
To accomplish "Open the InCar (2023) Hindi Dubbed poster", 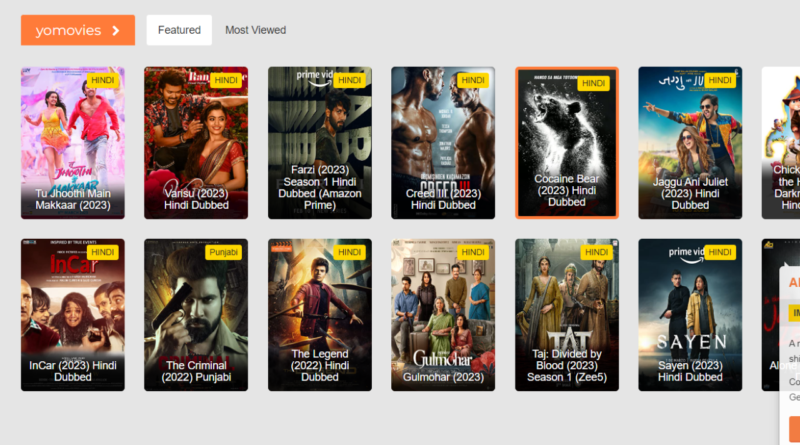I will pos(73,315).
